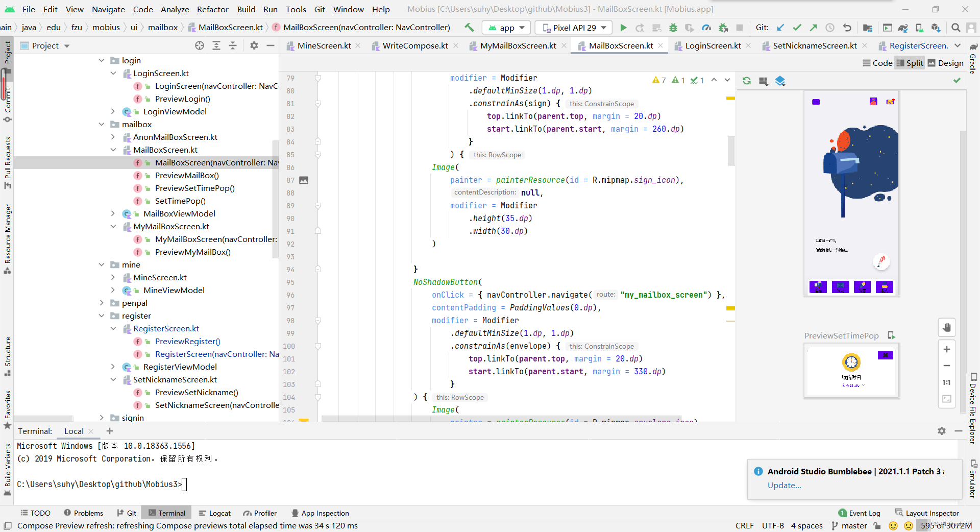Click Collapse All in Project panel
The image size is (980, 532).
pyautogui.click(x=233, y=45)
